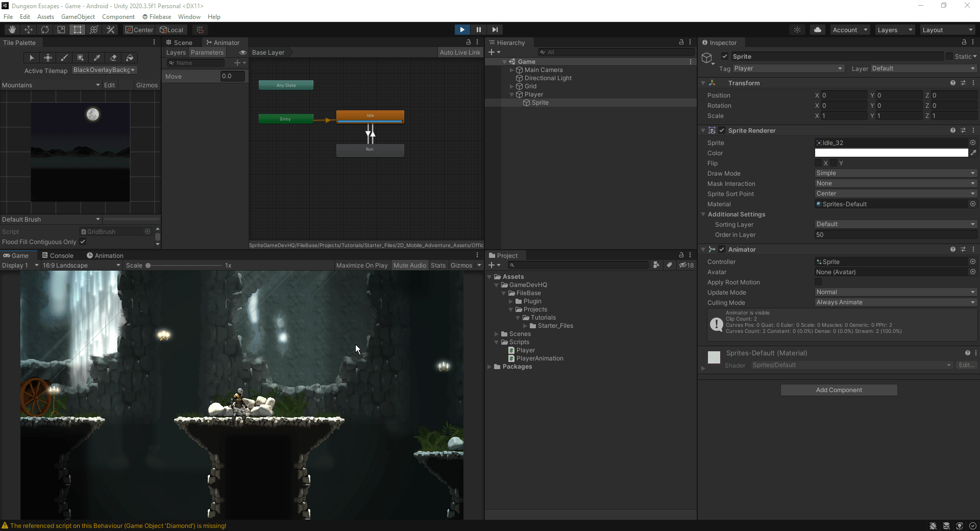Select the Tile Palette select arrow tool
980x531 pixels.
pos(32,58)
